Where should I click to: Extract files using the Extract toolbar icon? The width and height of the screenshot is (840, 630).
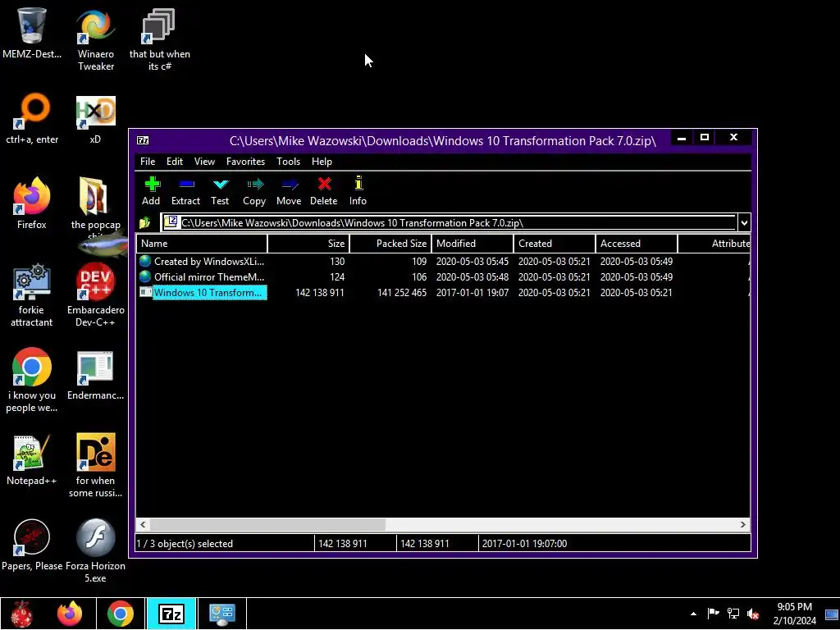coord(185,191)
